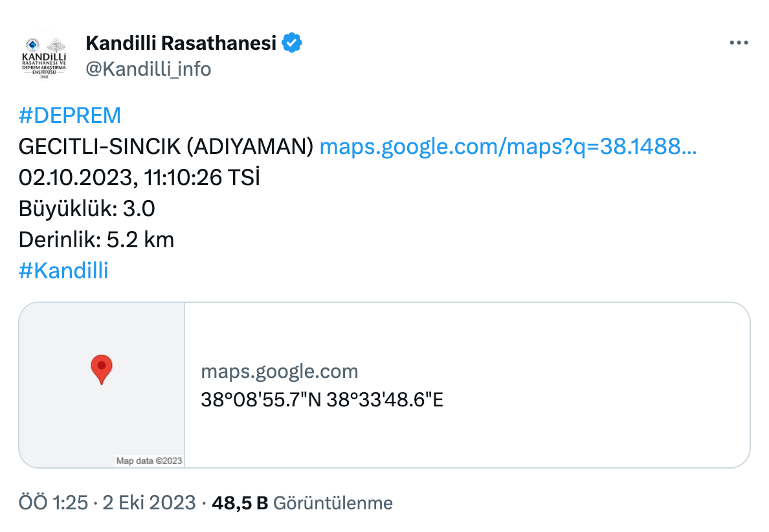Click the verified checkmark next to the name

tap(293, 41)
